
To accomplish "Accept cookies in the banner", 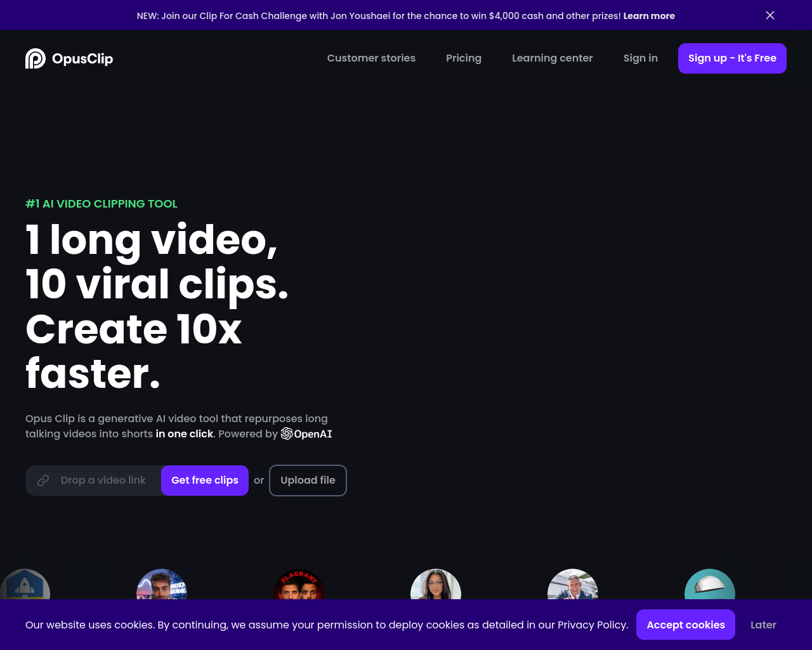I will pos(686,625).
